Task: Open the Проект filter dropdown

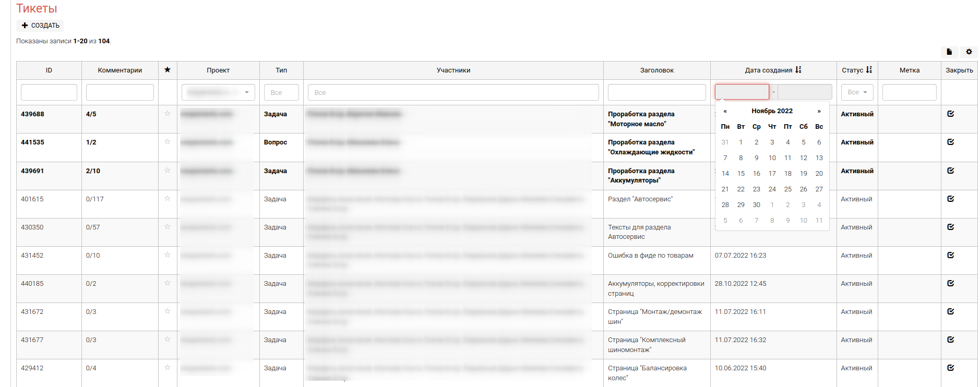Action: click(218, 92)
